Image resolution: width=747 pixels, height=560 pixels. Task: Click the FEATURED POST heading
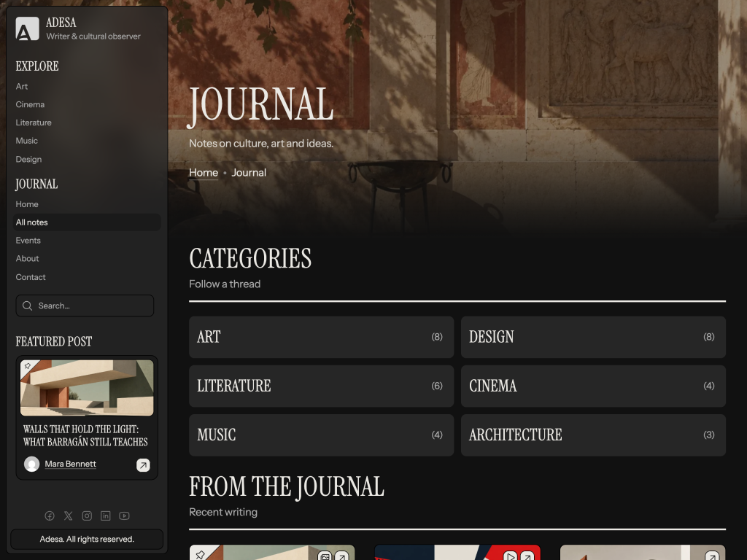(54, 341)
